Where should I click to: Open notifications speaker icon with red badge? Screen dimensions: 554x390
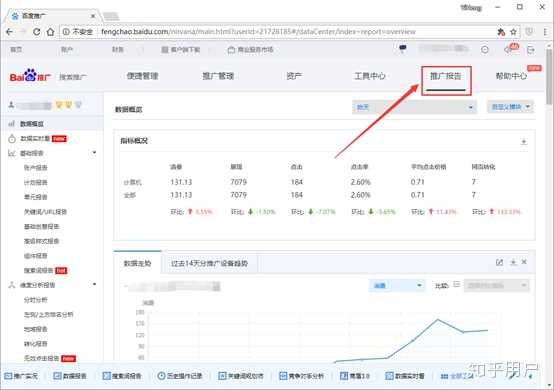[511, 49]
